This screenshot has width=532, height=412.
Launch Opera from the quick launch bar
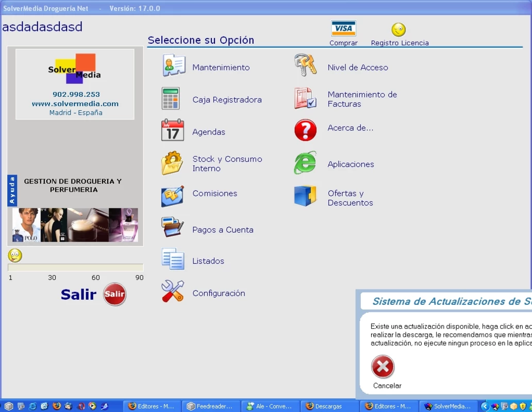81,406
